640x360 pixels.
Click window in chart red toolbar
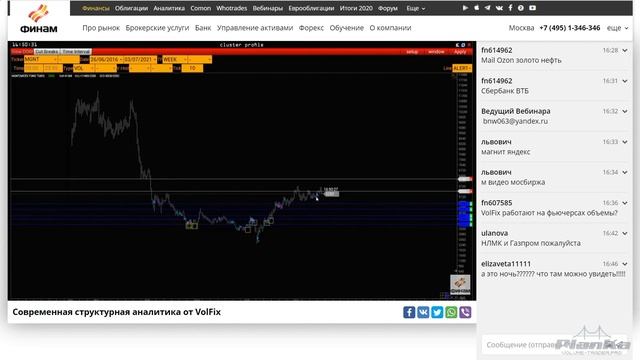[x=436, y=52]
